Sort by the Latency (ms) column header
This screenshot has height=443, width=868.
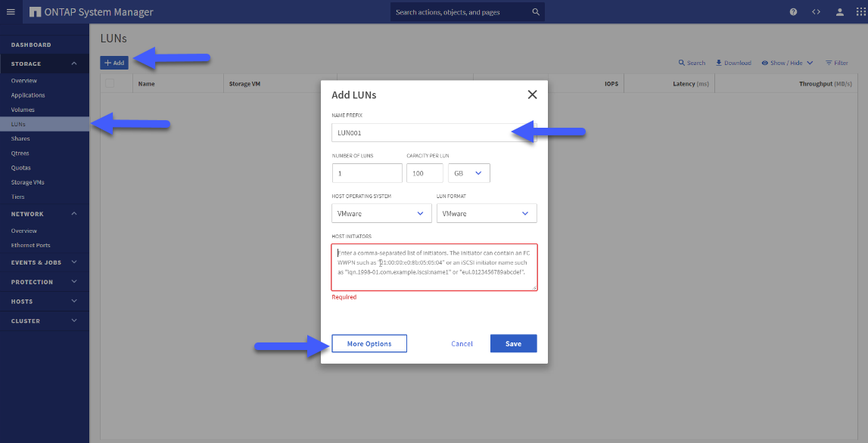click(x=692, y=84)
